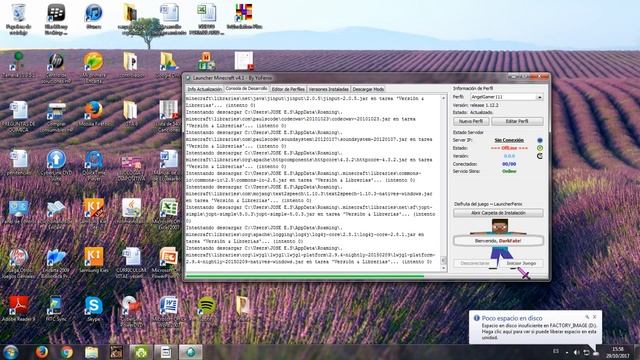Screen dimensions: 640x360
Task: Switch to Versiones Instaladas tab
Action: click(x=328, y=89)
